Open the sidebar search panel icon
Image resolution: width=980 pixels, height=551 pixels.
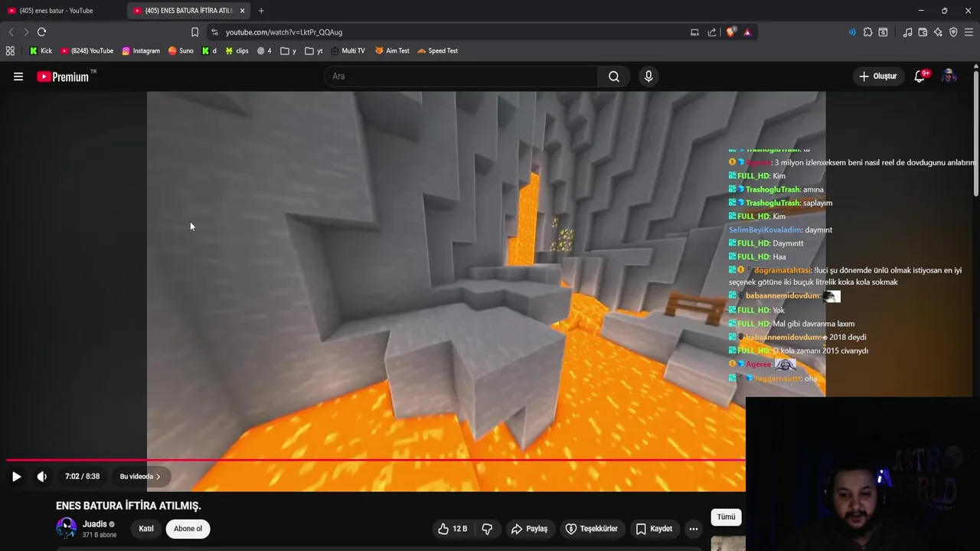click(883, 32)
